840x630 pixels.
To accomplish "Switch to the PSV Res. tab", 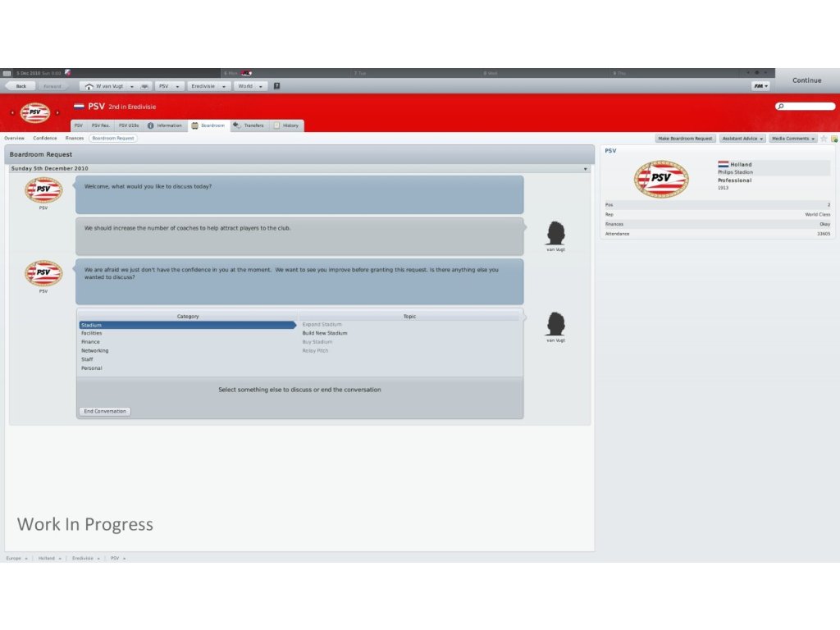I will tap(100, 126).
